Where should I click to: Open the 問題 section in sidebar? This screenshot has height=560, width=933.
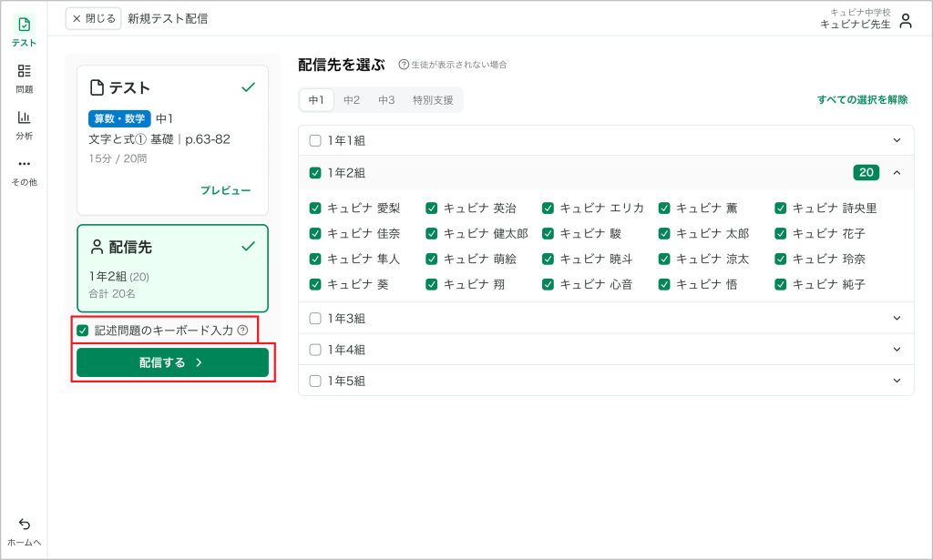(x=24, y=78)
